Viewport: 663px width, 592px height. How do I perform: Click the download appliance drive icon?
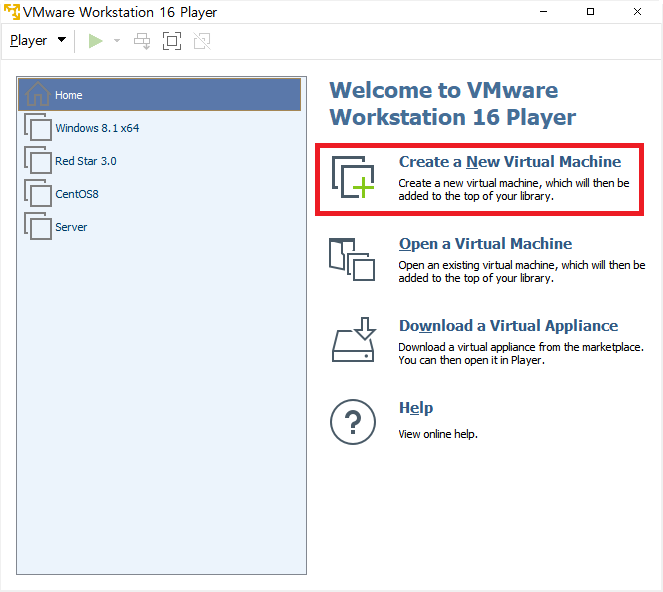click(x=353, y=340)
